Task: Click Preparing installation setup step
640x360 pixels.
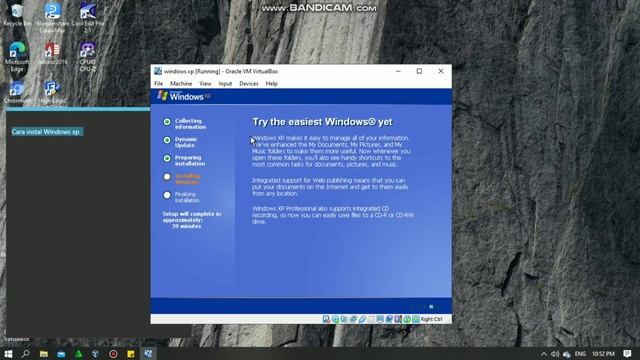Action: pyautogui.click(x=184, y=160)
